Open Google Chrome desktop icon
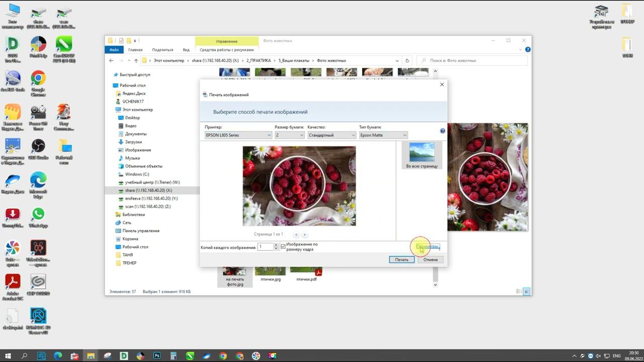Screen dimensions: 644x362 (38, 84)
